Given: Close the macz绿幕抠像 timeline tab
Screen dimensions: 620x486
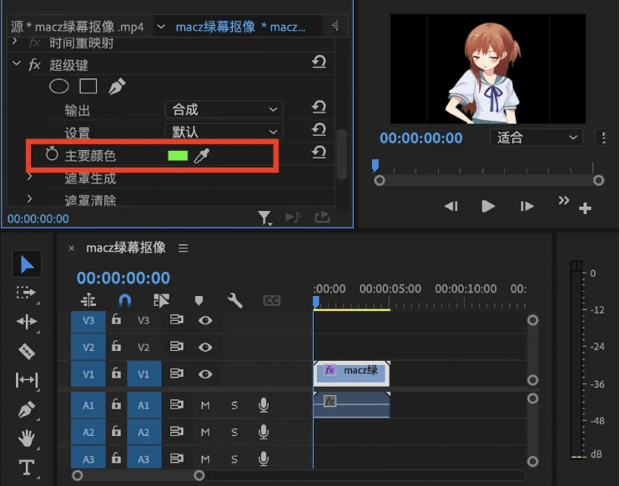Looking at the screenshot, I should coord(72,248).
